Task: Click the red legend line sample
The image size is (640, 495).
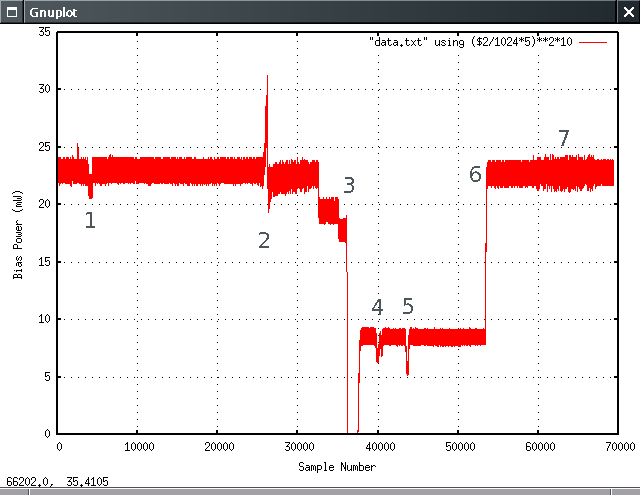Action: 593,43
